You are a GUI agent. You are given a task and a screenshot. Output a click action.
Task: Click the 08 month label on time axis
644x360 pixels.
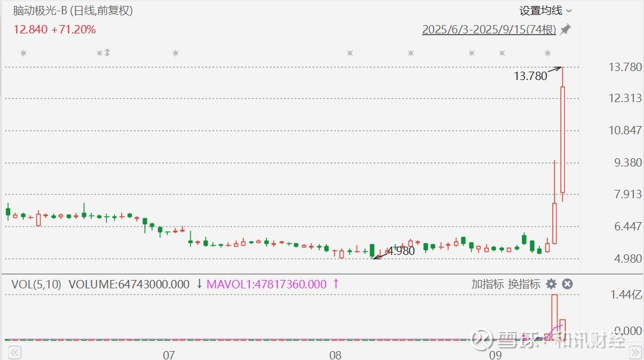pos(335,355)
